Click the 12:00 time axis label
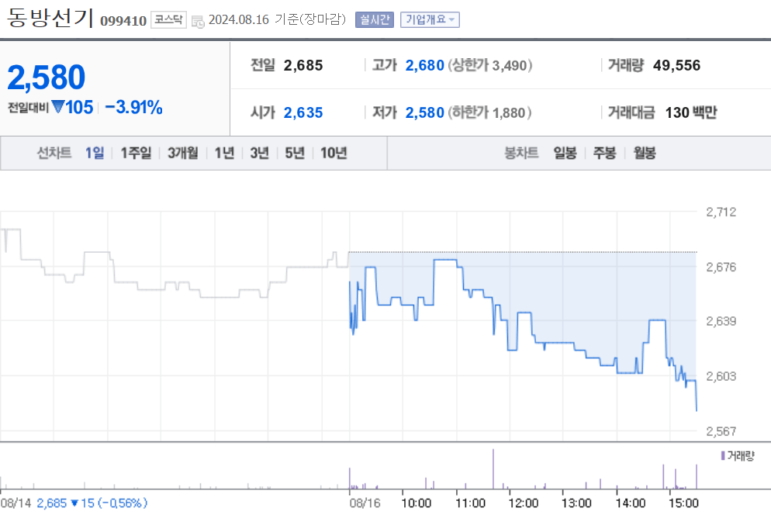This screenshot has width=771, height=532. tap(523, 503)
